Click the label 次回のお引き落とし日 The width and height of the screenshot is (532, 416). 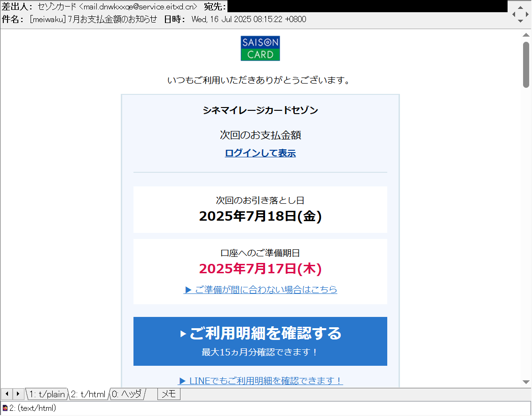pyautogui.click(x=260, y=200)
